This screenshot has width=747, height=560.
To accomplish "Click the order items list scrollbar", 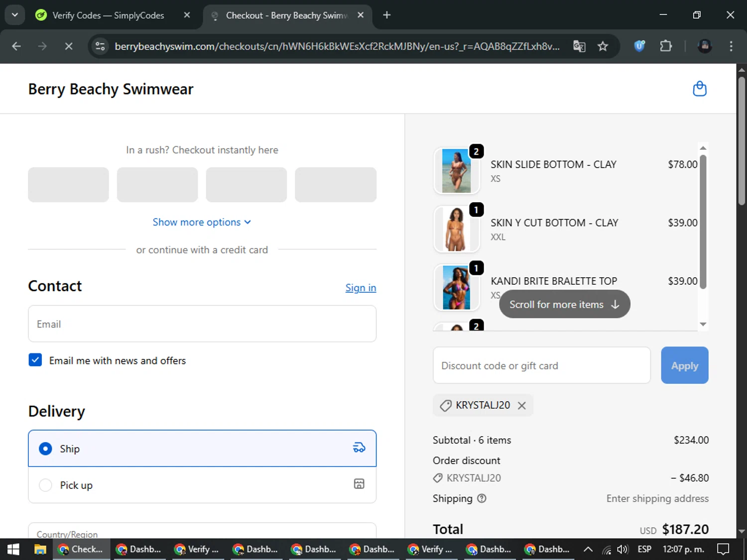I will click(703, 222).
